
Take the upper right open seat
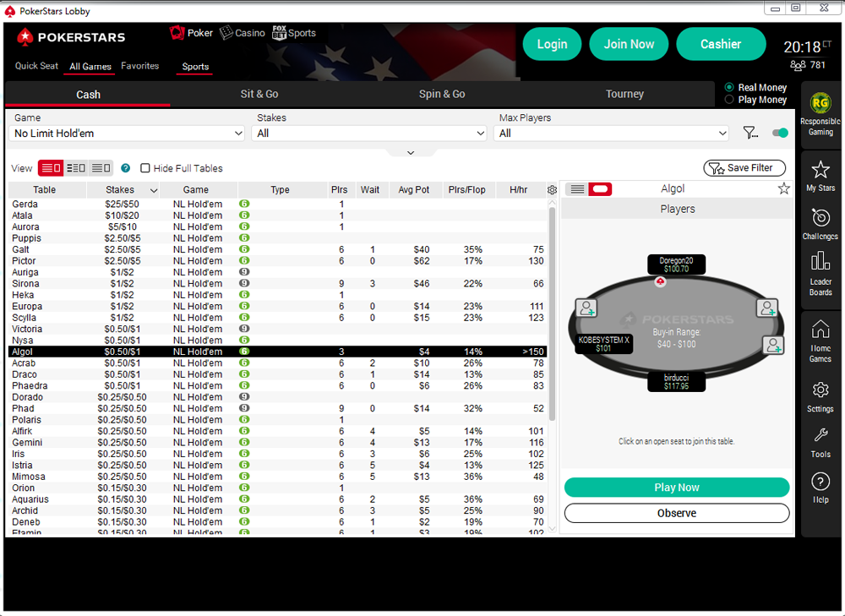766,308
